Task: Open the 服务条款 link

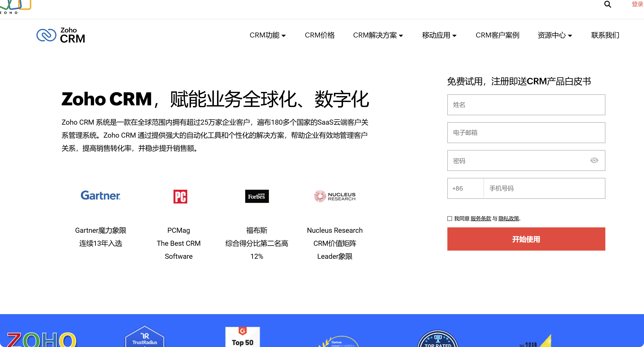Action: coord(480,219)
